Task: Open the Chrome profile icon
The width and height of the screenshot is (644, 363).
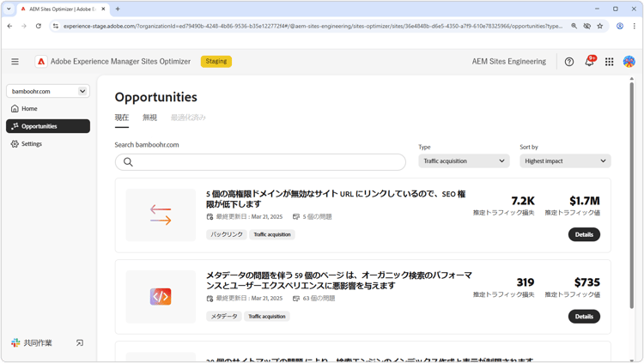Action: [x=620, y=26]
